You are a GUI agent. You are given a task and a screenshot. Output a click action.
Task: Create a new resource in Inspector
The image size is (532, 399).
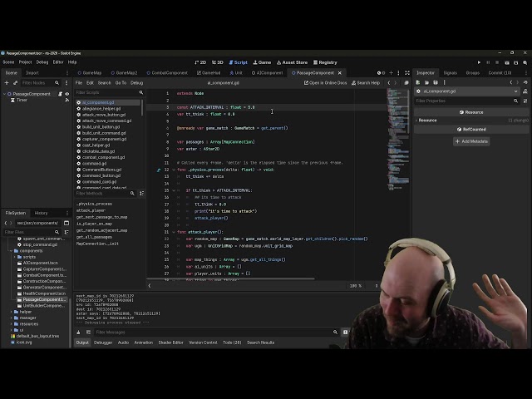click(418, 82)
